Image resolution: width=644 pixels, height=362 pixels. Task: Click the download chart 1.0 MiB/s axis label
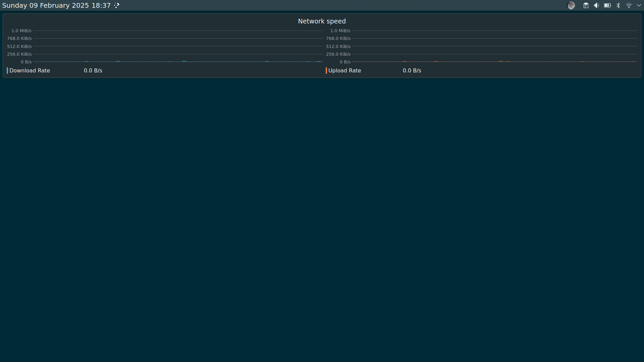point(21,31)
